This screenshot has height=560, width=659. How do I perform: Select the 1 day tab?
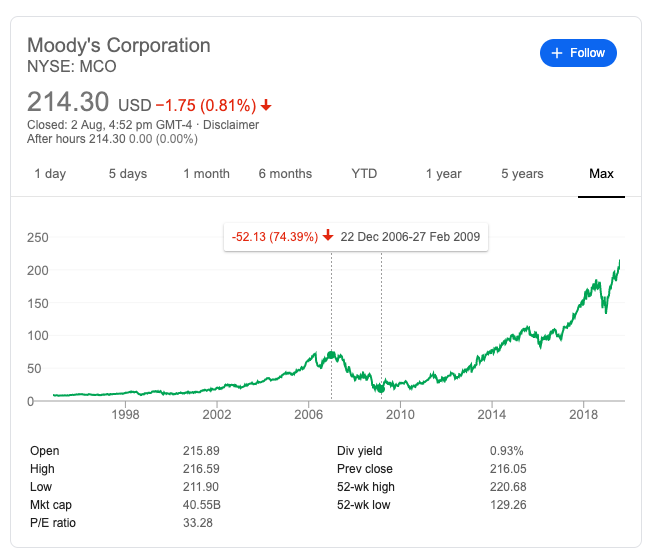(x=50, y=174)
